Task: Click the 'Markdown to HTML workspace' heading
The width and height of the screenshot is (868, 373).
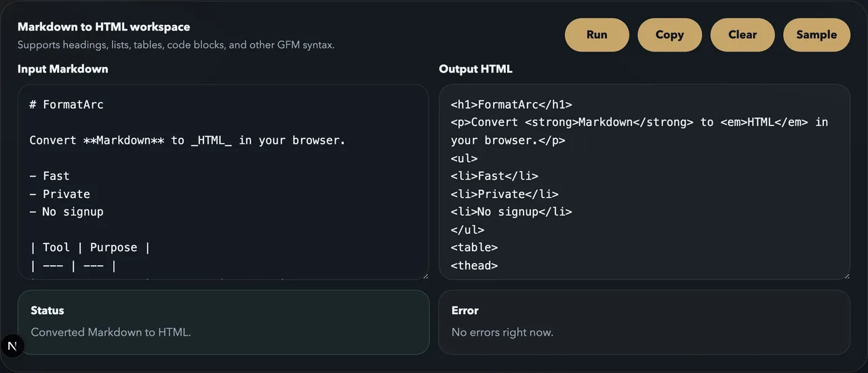Action: point(104,27)
